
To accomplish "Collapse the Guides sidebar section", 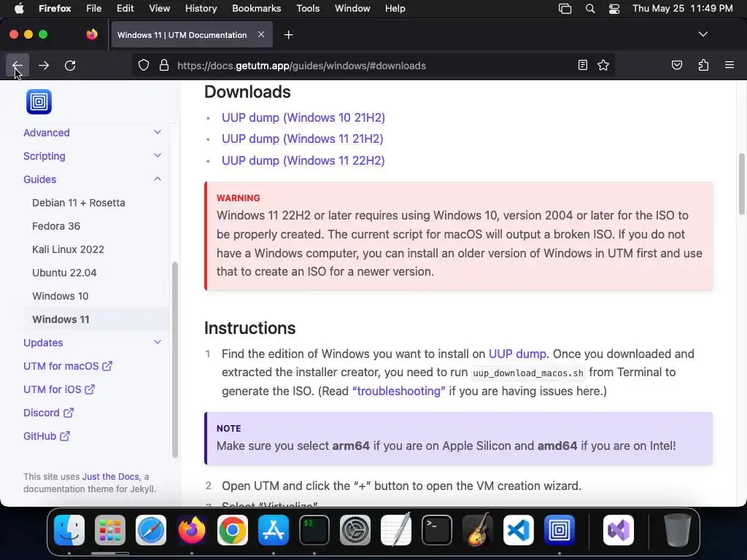I will point(158,179).
